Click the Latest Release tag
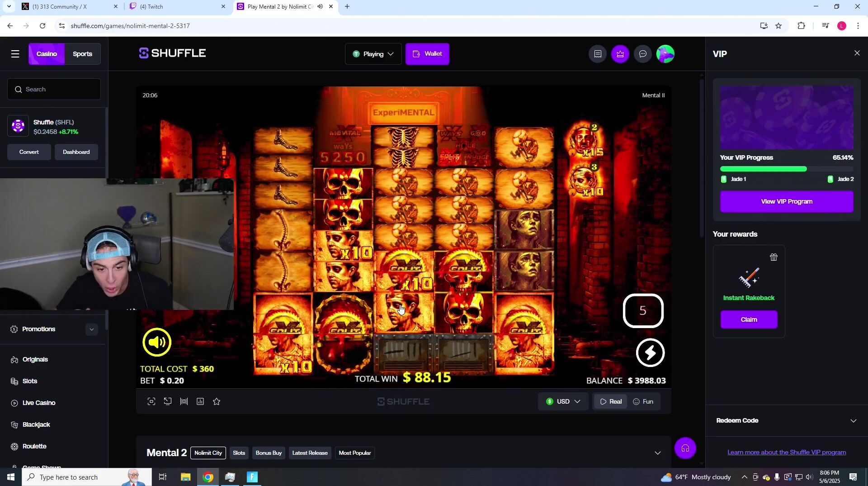Screen dimensions: 868x486 310,453
